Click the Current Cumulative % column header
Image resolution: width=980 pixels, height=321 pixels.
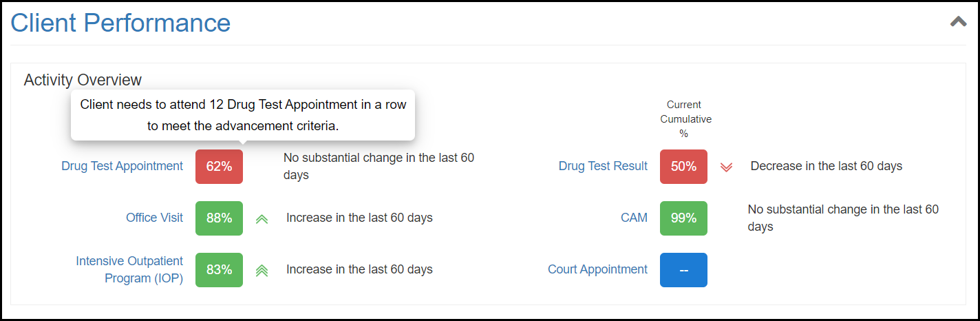(x=684, y=119)
